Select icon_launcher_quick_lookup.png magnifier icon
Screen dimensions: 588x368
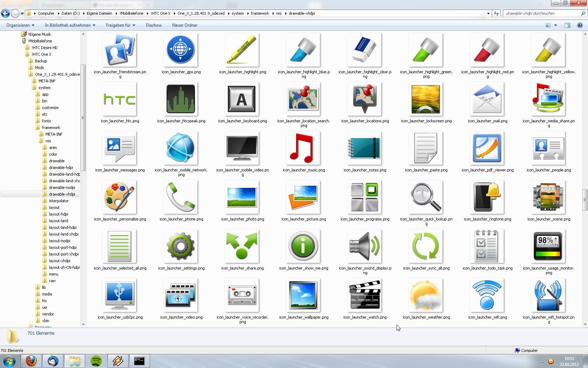(x=426, y=197)
